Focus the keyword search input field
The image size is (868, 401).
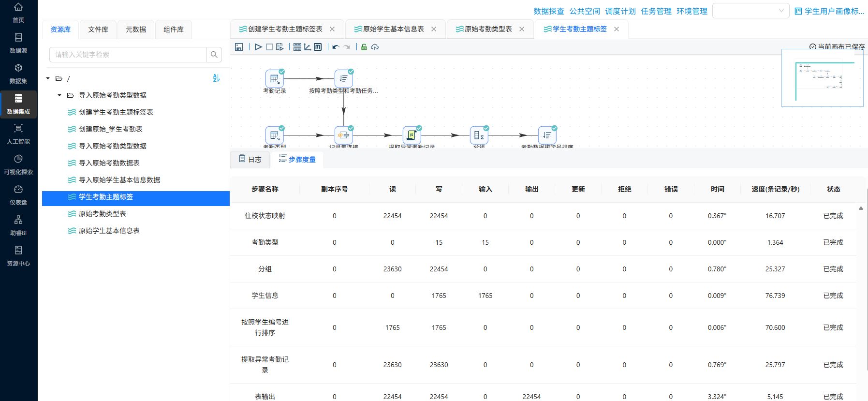pos(128,55)
